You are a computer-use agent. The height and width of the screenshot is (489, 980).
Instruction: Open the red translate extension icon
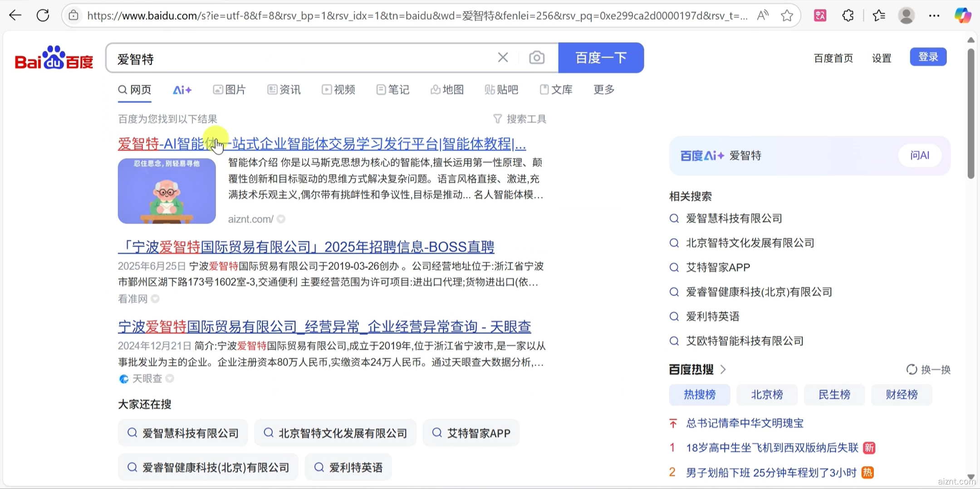(x=820, y=16)
